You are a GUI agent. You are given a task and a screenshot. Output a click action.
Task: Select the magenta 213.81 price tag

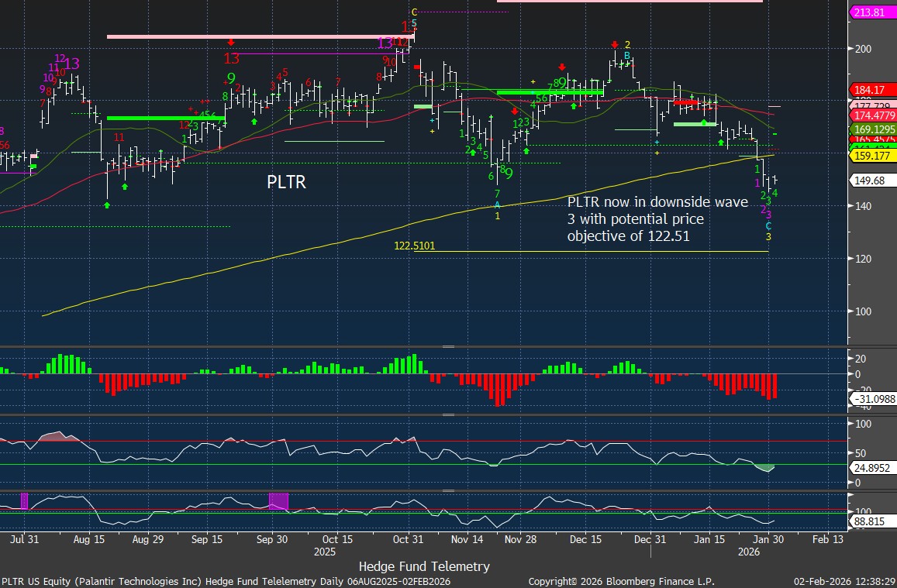873,12
